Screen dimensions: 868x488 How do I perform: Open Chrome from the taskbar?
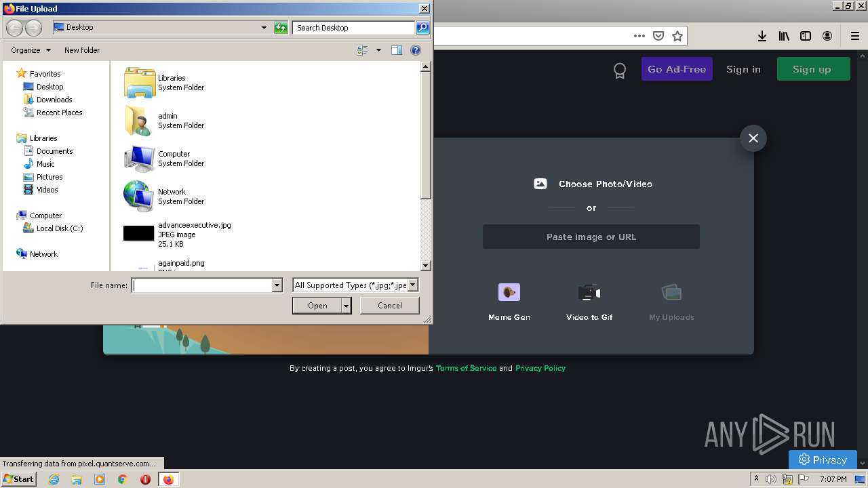(x=123, y=479)
